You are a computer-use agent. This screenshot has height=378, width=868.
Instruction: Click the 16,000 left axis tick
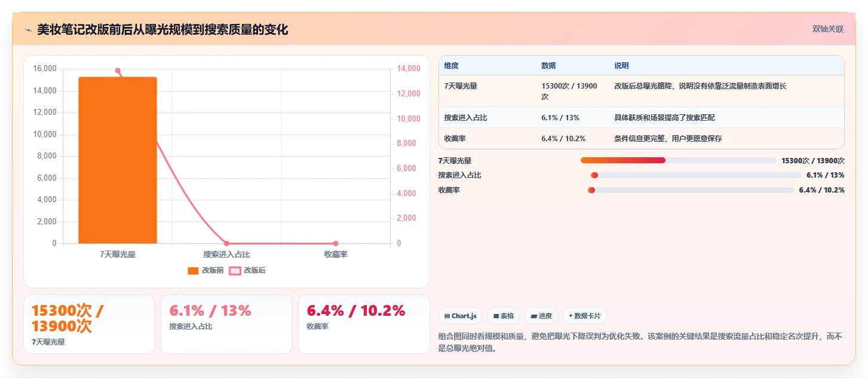[45, 69]
